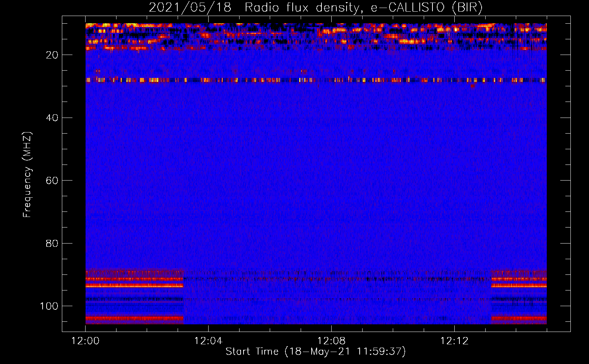The width and height of the screenshot is (589, 364).
Task: Select the 12:04 time tick label
Action: coord(208,341)
